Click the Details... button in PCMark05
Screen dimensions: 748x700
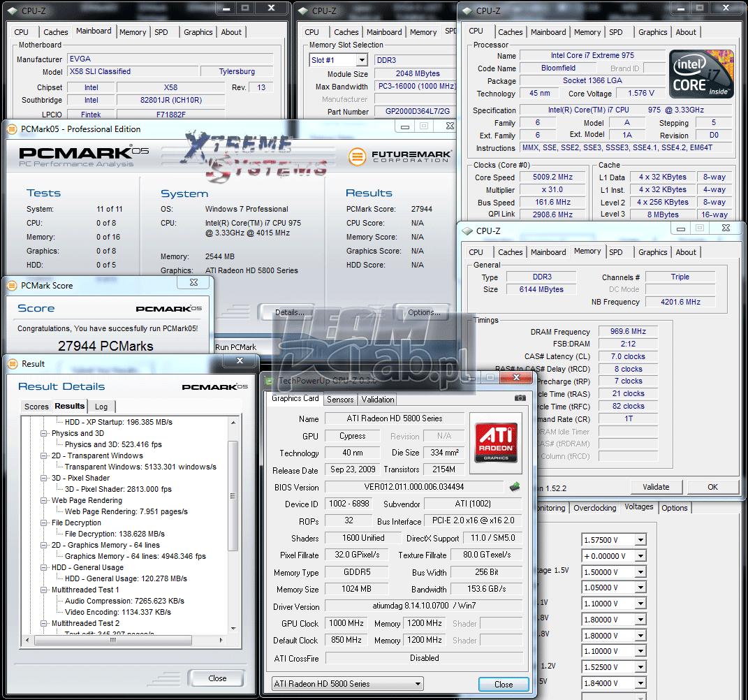click(x=290, y=312)
